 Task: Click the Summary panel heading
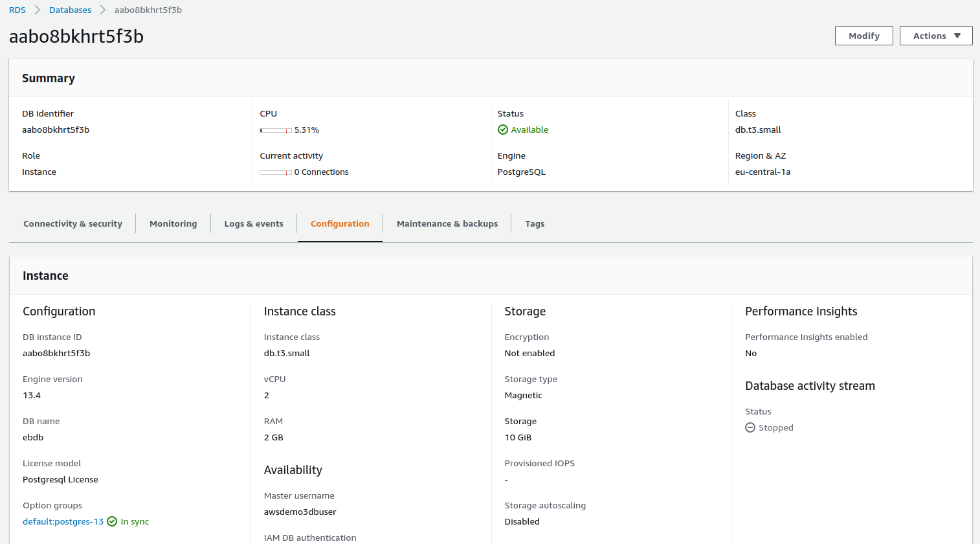pos(49,78)
